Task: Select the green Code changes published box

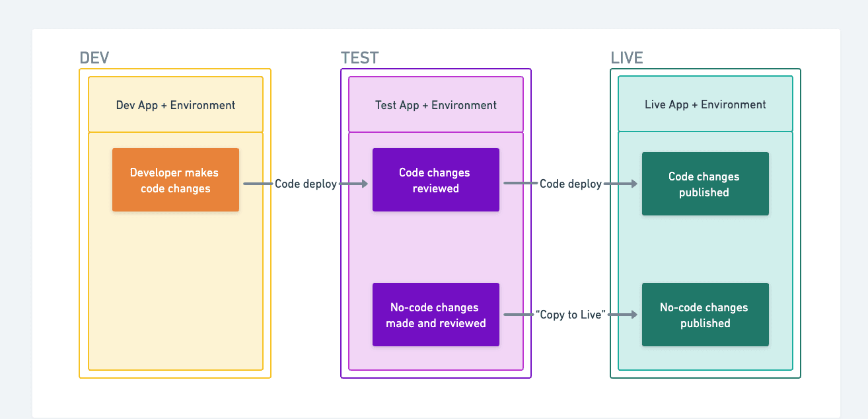Action: point(705,184)
